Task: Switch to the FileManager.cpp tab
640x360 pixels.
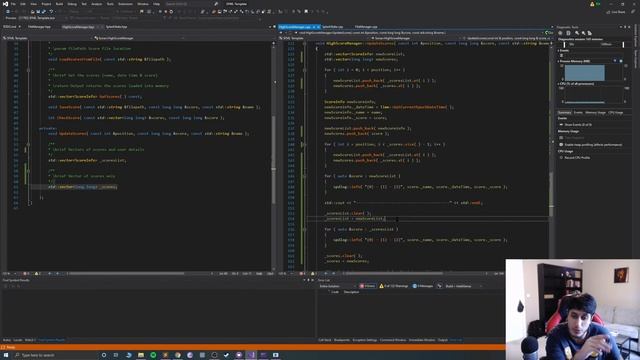Action: (366, 27)
